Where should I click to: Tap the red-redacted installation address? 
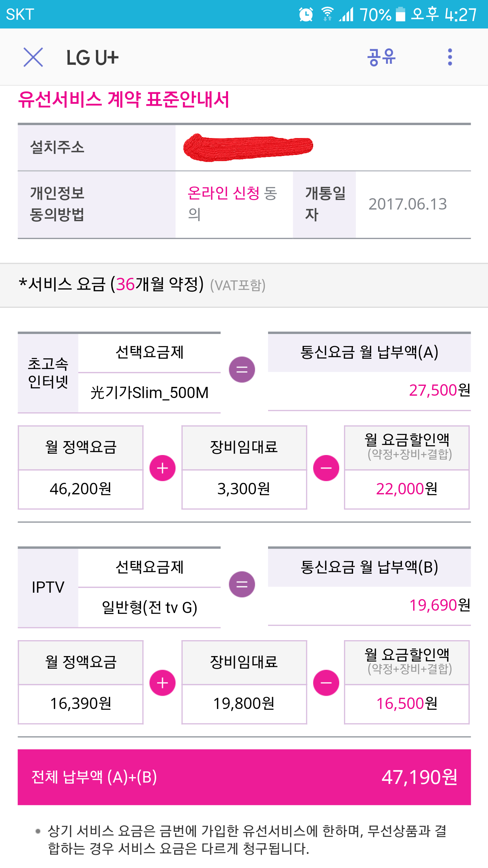pyautogui.click(x=248, y=147)
